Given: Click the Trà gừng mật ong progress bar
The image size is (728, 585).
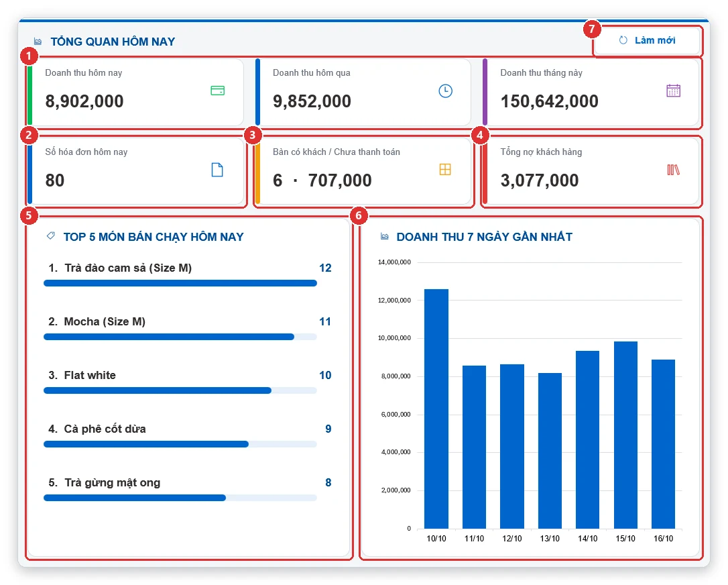Looking at the screenshot, I should tap(180, 498).
